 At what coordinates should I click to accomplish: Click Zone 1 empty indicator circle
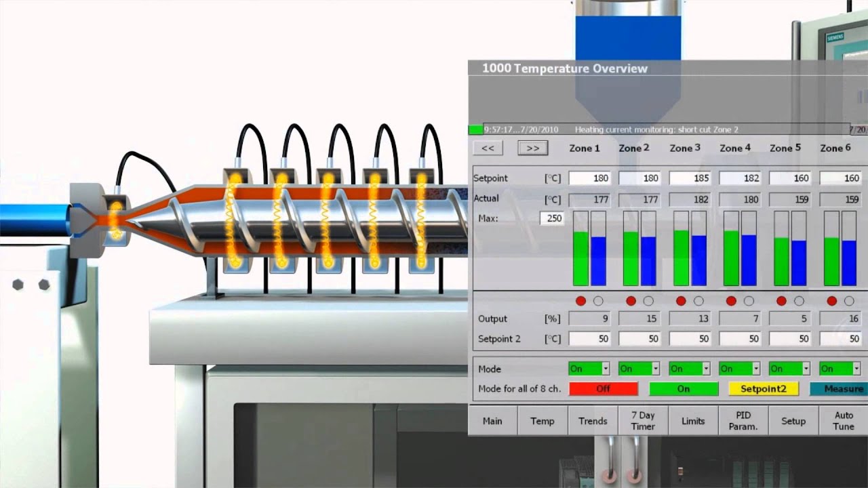(x=598, y=301)
